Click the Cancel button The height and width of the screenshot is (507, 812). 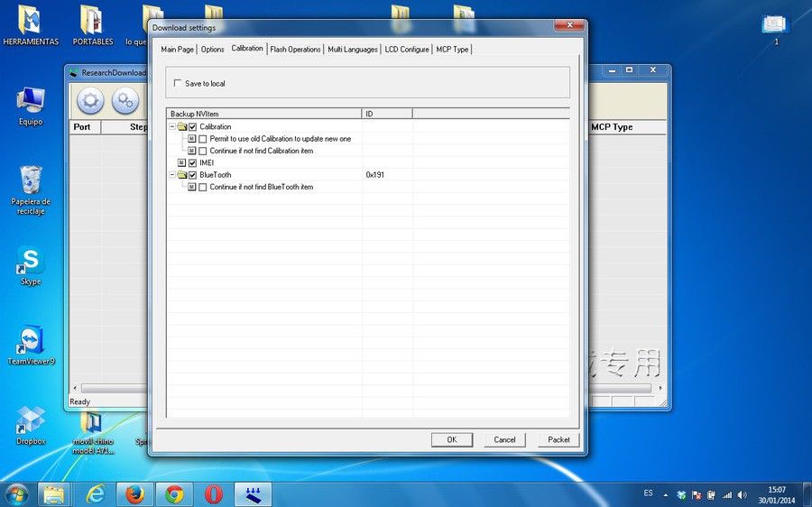tap(504, 439)
